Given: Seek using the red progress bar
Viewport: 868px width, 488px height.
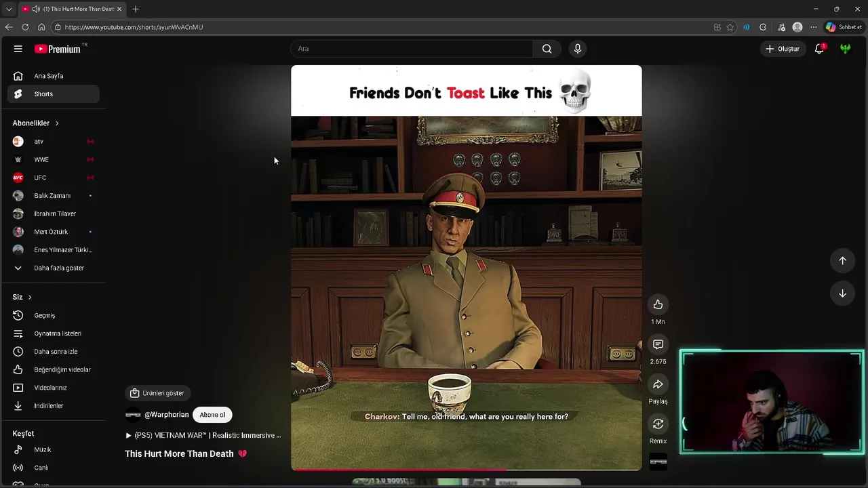Looking at the screenshot, I should point(467,469).
